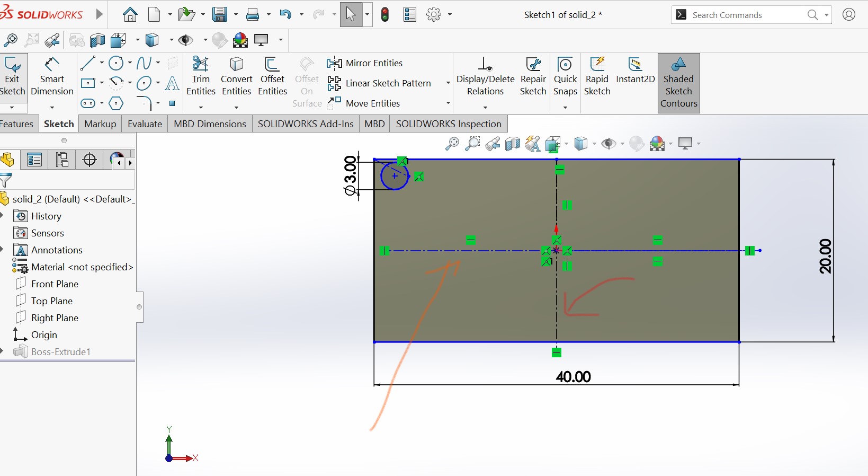Screen dimensions: 868x476
Task: Open Options gear dropdown arrow
Action: (x=450, y=15)
